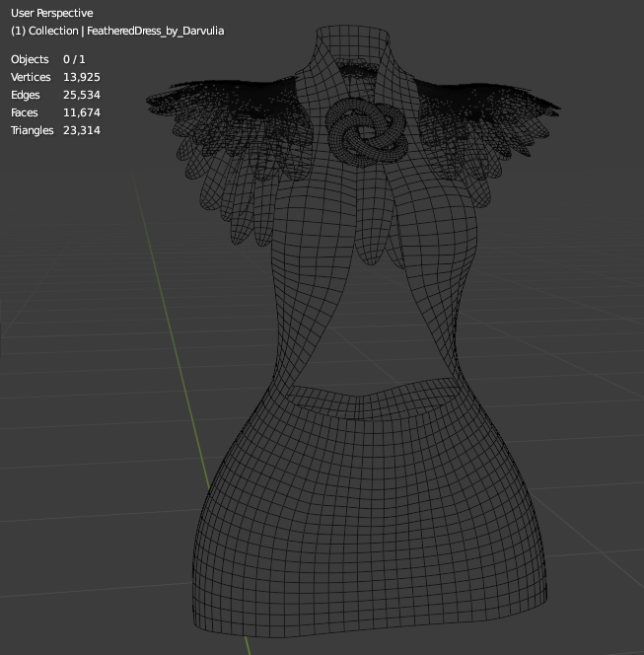Click the 'Objects' statistics label
Viewport: 644px width, 655px height.
click(x=30, y=59)
